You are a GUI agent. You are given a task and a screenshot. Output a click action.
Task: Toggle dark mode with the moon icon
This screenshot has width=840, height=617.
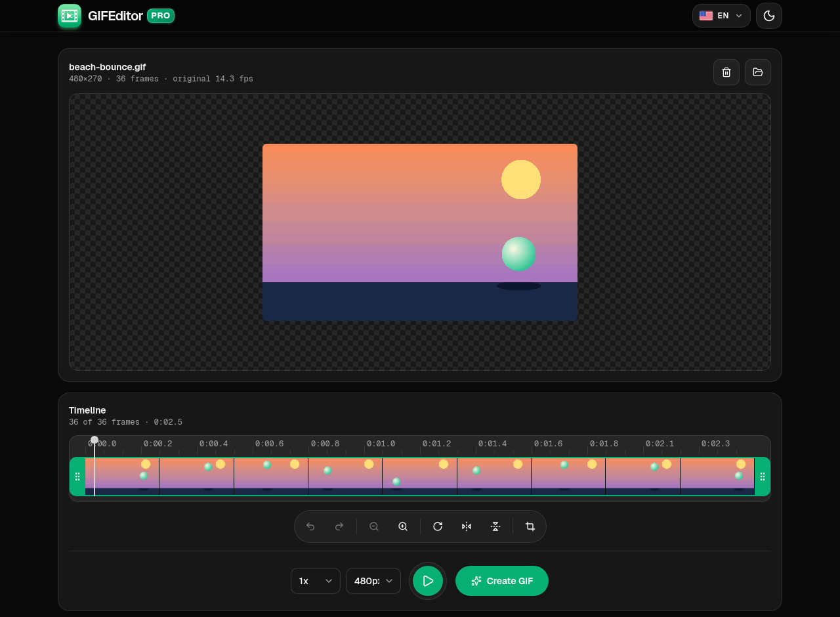[x=769, y=16]
